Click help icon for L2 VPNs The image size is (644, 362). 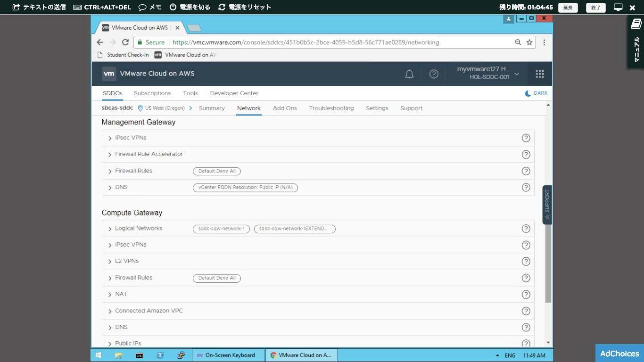526,262
